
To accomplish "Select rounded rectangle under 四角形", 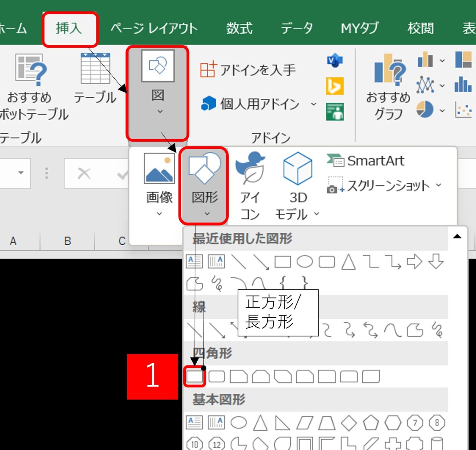I will coord(217,376).
